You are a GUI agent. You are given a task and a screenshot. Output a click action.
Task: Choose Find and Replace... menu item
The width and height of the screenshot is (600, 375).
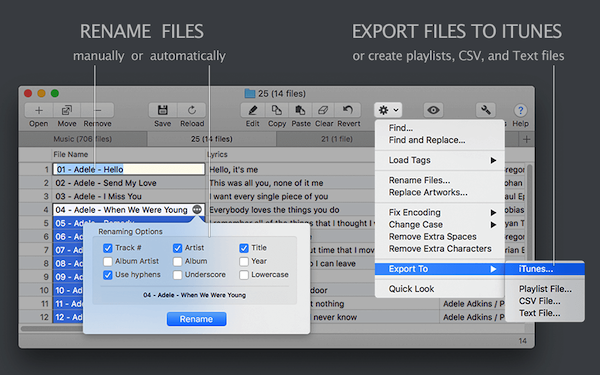[440, 140]
